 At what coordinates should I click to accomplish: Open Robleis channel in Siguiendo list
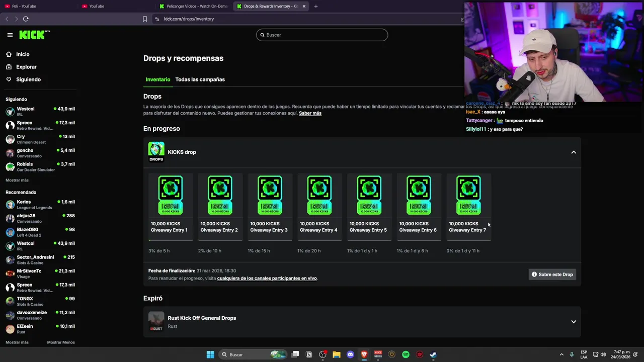tap(40, 167)
